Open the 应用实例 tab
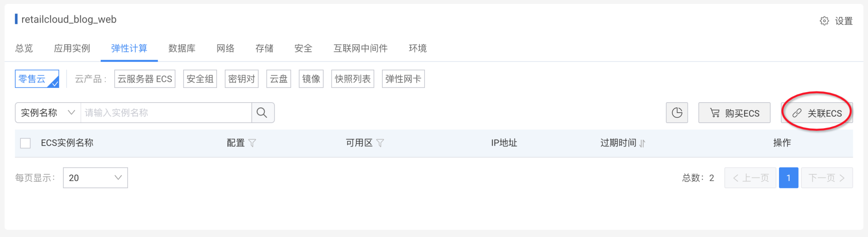 pyautogui.click(x=72, y=48)
